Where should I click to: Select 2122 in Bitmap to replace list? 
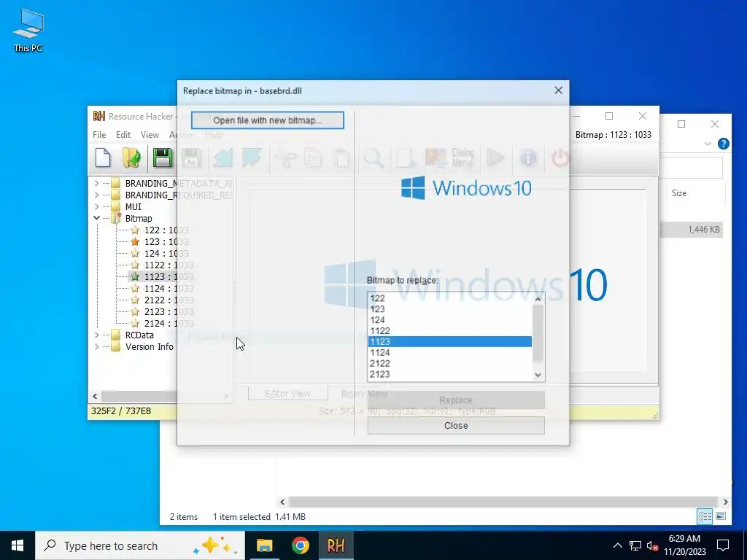(x=449, y=363)
